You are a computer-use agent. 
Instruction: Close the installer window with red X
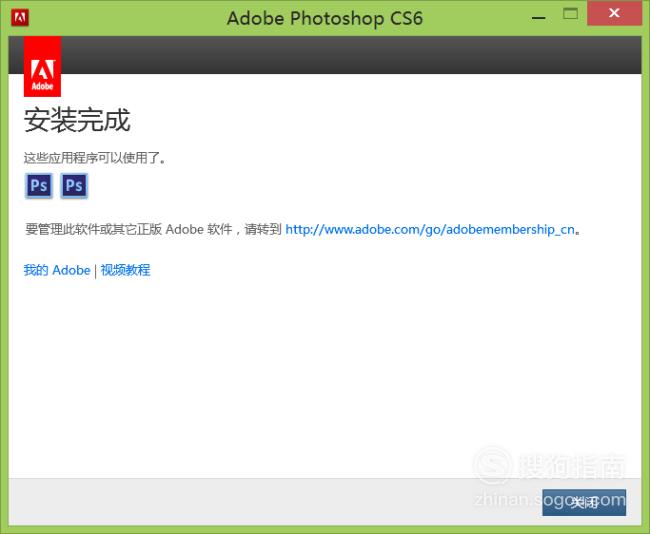tap(614, 13)
